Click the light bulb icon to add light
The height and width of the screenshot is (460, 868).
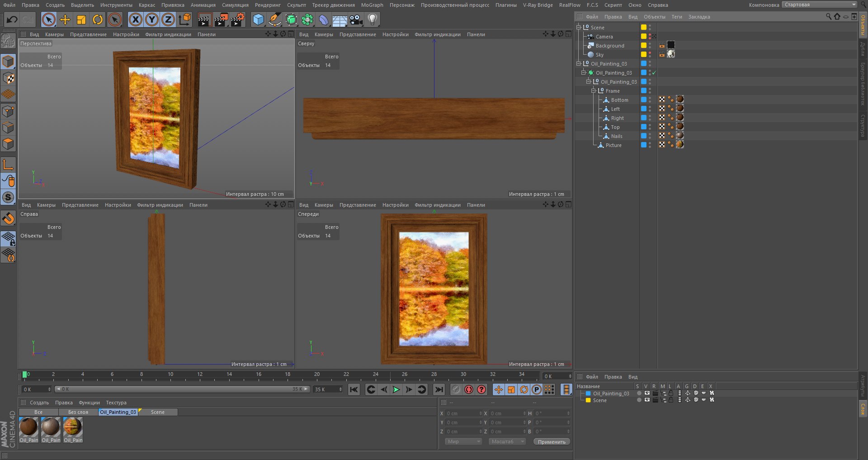pos(372,19)
